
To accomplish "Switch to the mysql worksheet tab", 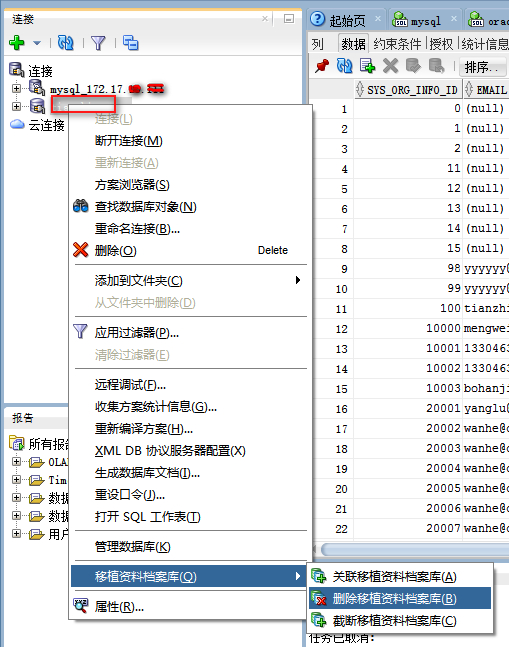I will click(x=426, y=21).
